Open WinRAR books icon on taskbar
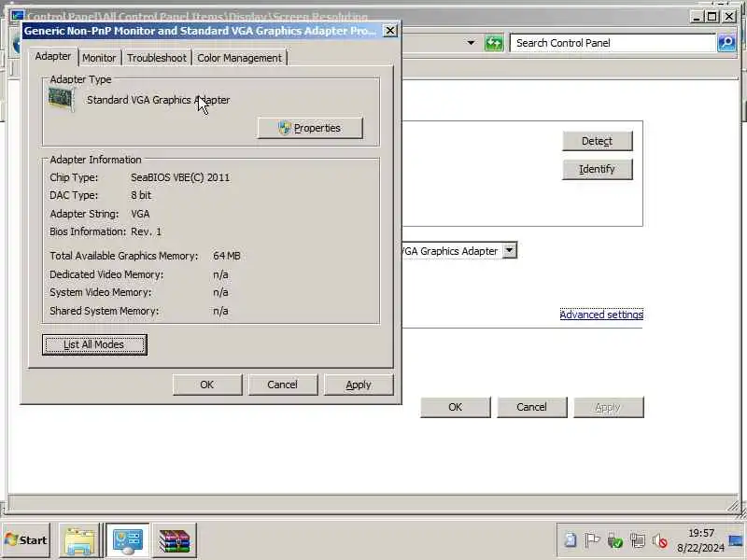Viewport: 747px width, 560px height. point(175,540)
